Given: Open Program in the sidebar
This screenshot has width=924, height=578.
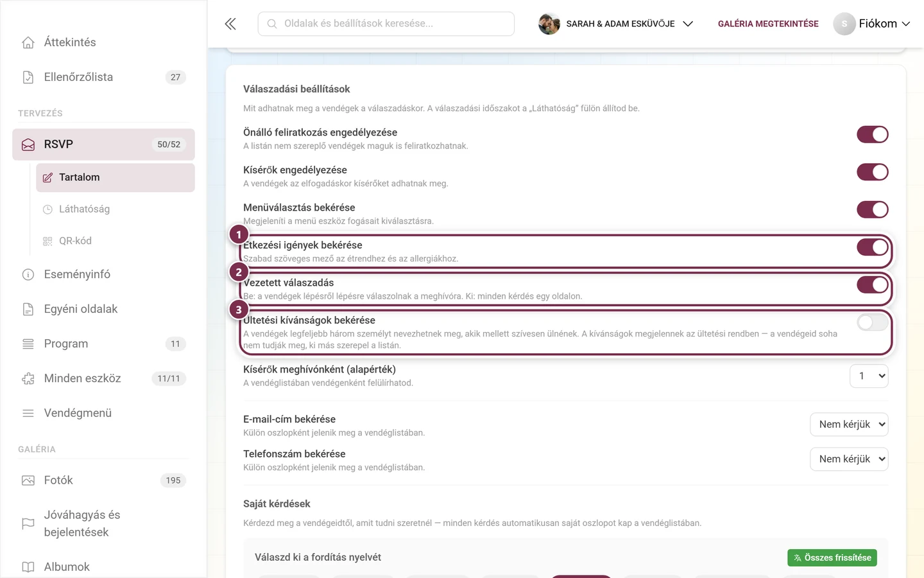Looking at the screenshot, I should coord(103,344).
